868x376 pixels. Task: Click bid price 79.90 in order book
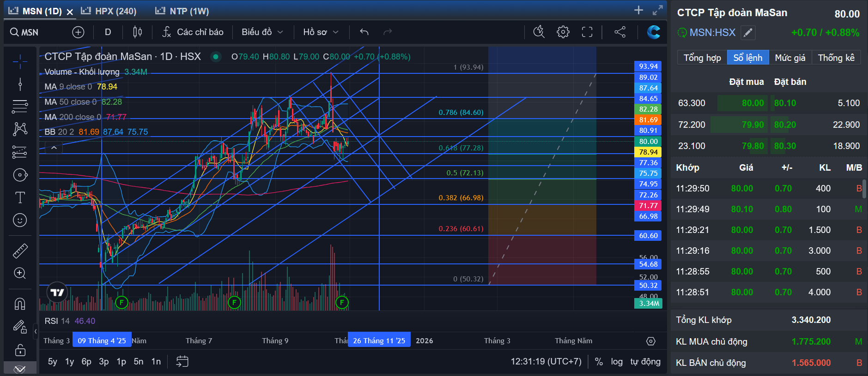(753, 125)
